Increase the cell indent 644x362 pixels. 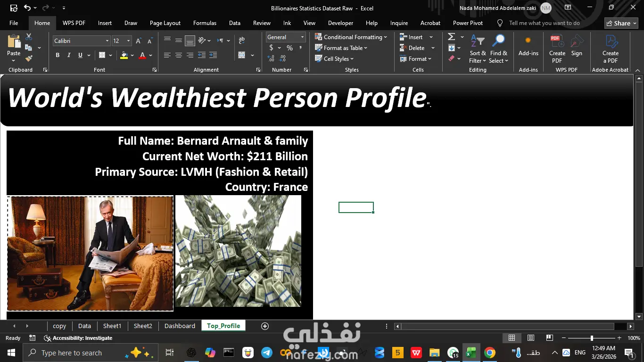(x=213, y=55)
